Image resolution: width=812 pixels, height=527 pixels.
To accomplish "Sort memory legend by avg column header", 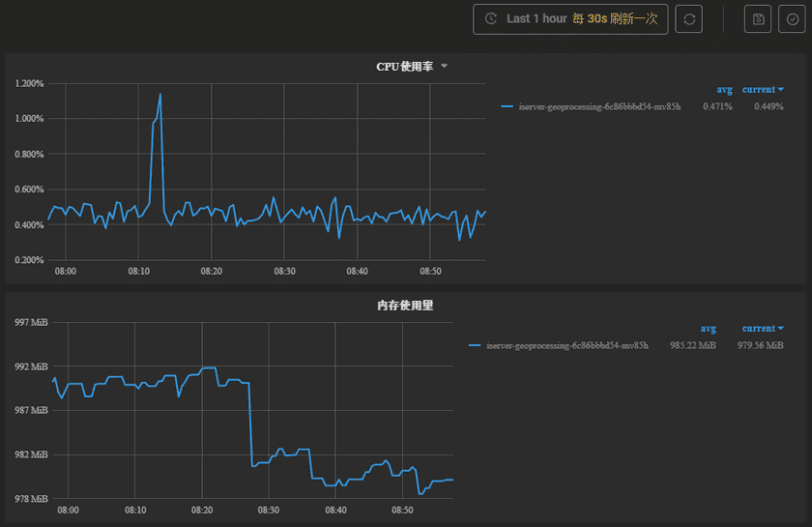I will (708, 328).
